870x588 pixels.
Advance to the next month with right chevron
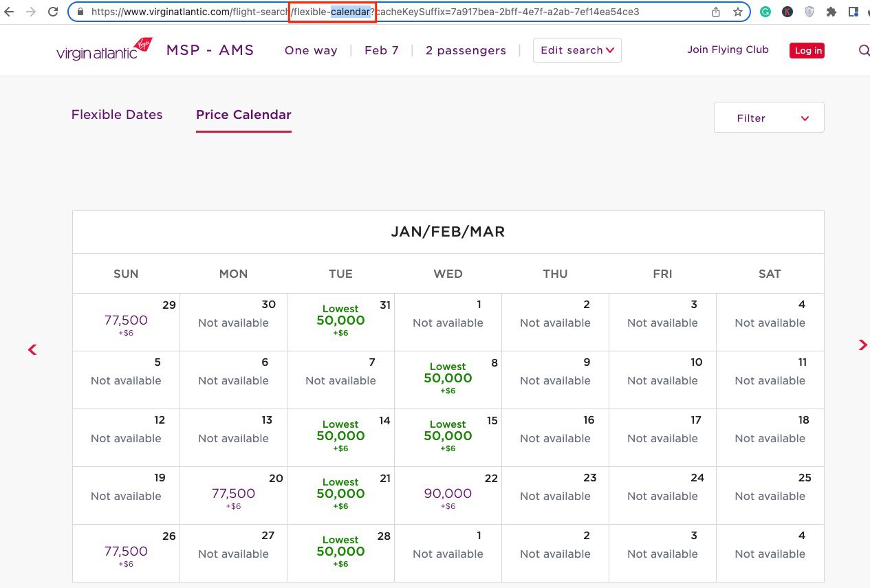pyautogui.click(x=862, y=345)
